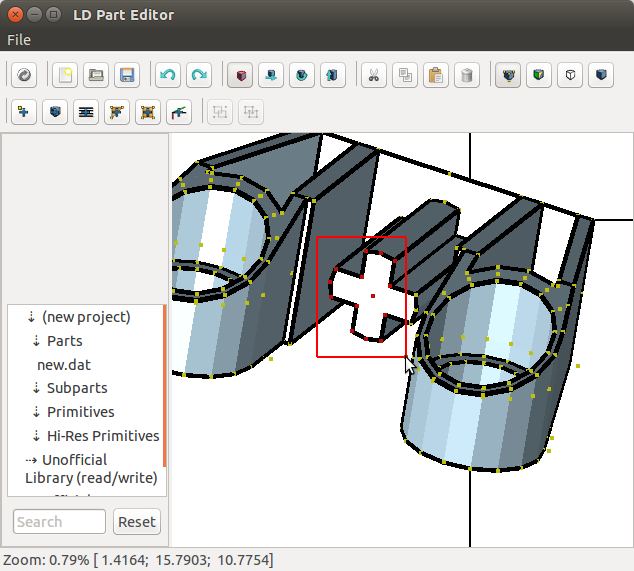Expand the Unofficial Library (read/write) node

click(30, 460)
